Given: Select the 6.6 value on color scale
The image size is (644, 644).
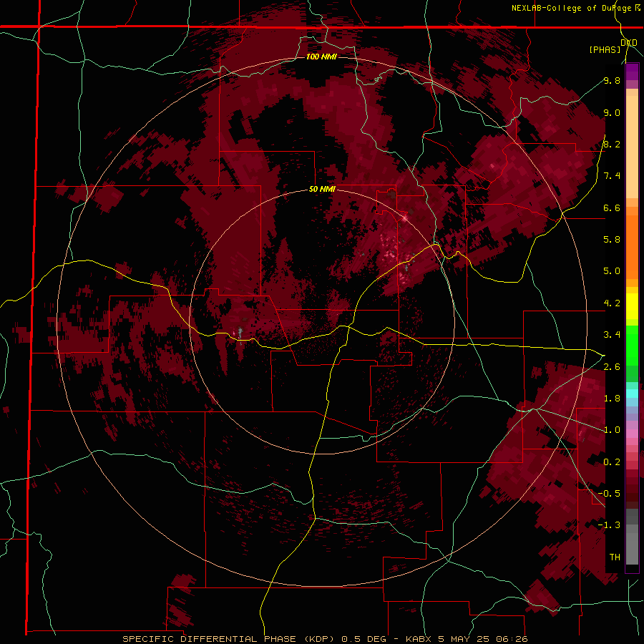Looking at the screenshot, I should pyautogui.click(x=612, y=208).
